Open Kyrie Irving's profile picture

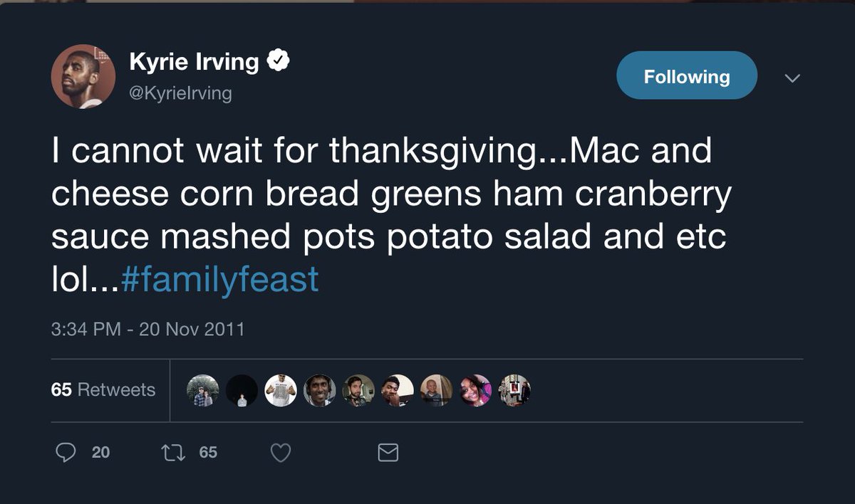point(83,77)
